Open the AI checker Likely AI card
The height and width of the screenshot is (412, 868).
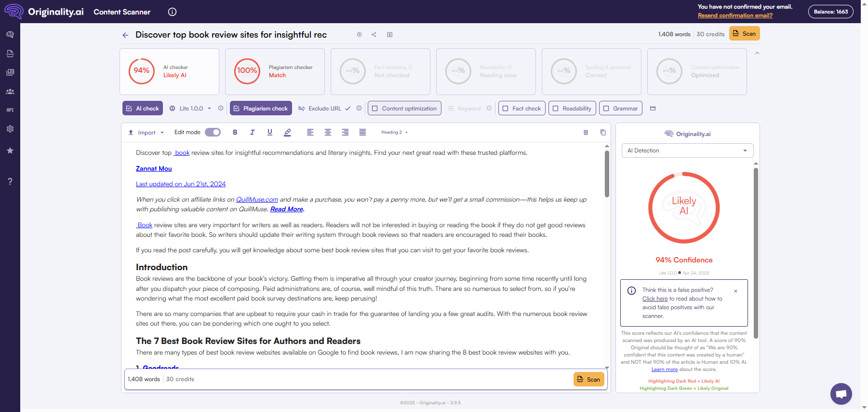point(169,71)
